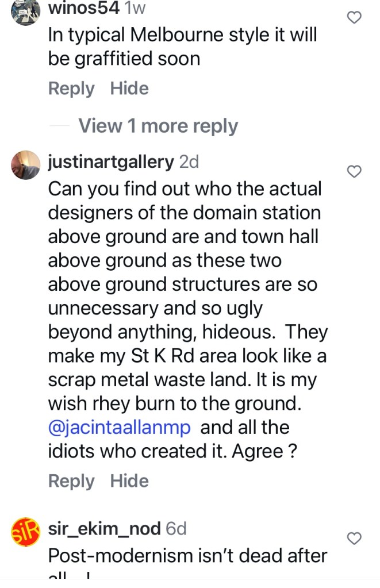The height and width of the screenshot is (588, 380).
Task: Reply to the winos54 comment
Action: 71,89
